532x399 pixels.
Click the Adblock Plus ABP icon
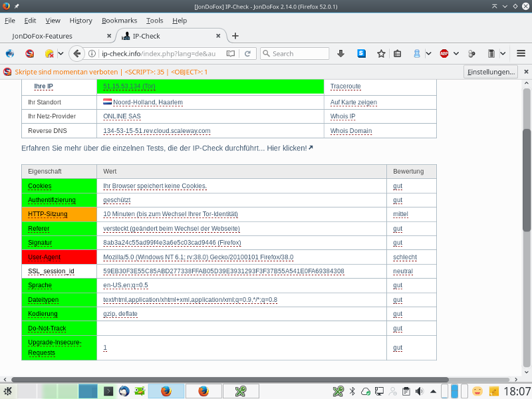[x=444, y=54]
